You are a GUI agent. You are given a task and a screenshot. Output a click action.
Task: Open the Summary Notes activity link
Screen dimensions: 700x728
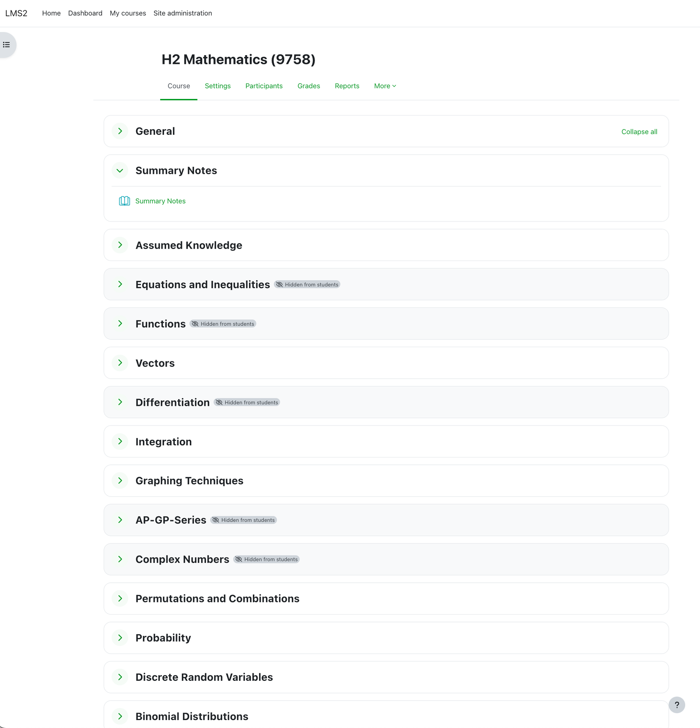click(x=160, y=201)
